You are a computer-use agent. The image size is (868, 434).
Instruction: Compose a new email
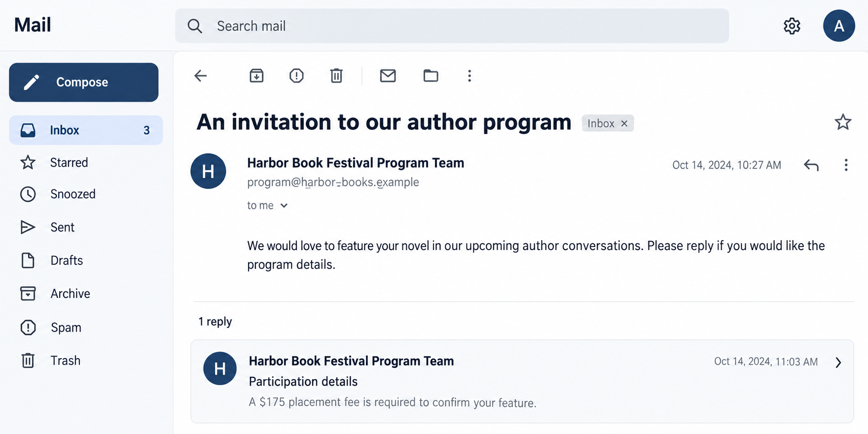point(84,82)
